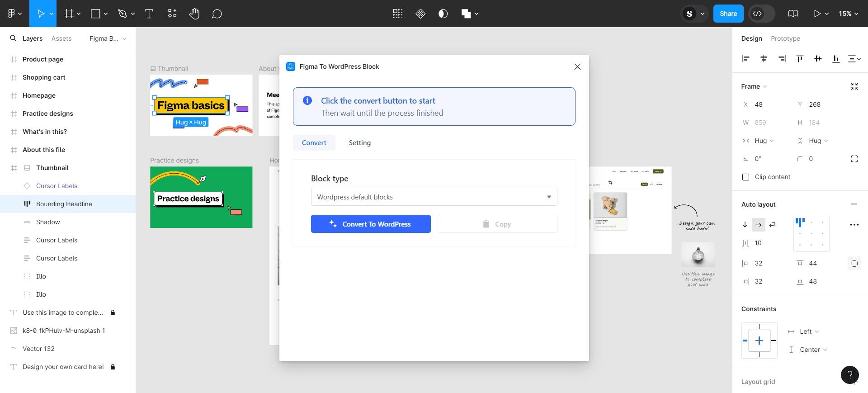This screenshot has height=393, width=868.
Task: Click the Boolean groups icon
Action: 466,14
